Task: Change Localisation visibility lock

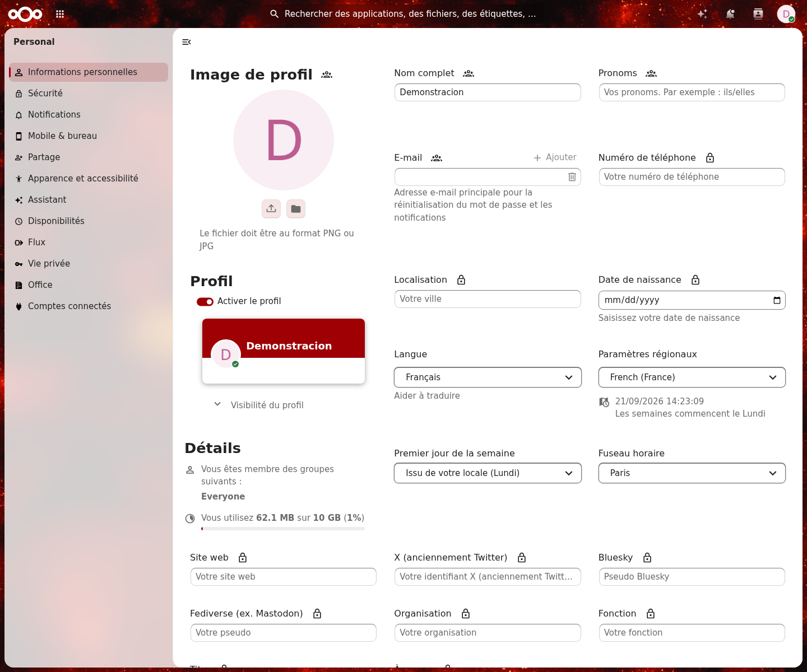Action: (461, 280)
